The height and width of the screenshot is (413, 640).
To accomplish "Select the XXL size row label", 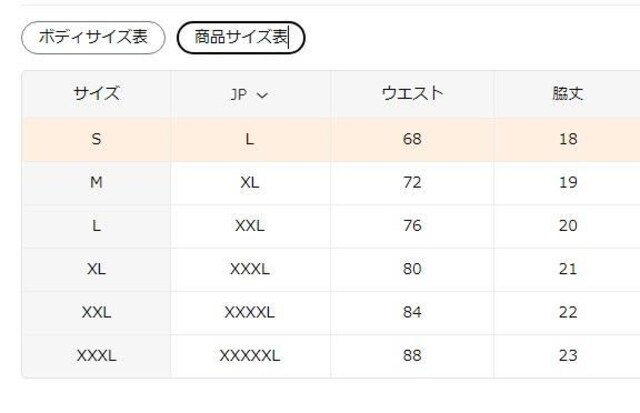I will coord(96,312).
